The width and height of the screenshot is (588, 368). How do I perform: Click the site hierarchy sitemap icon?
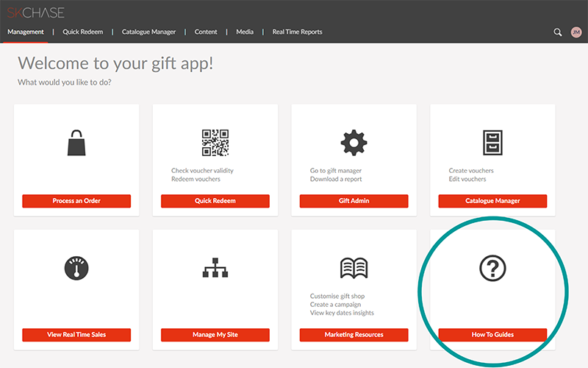coord(215,267)
